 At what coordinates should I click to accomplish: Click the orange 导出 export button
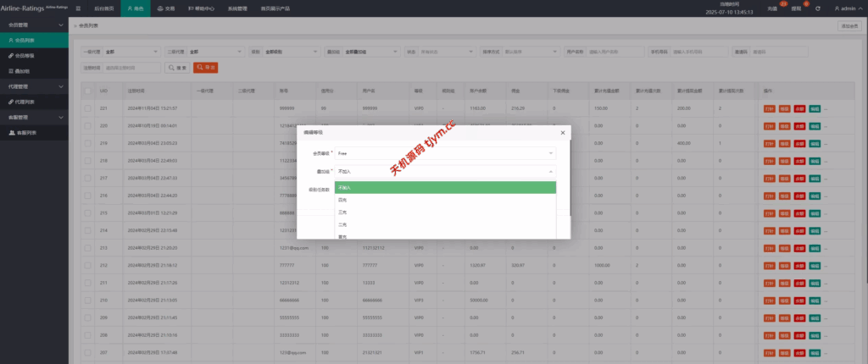pos(206,67)
